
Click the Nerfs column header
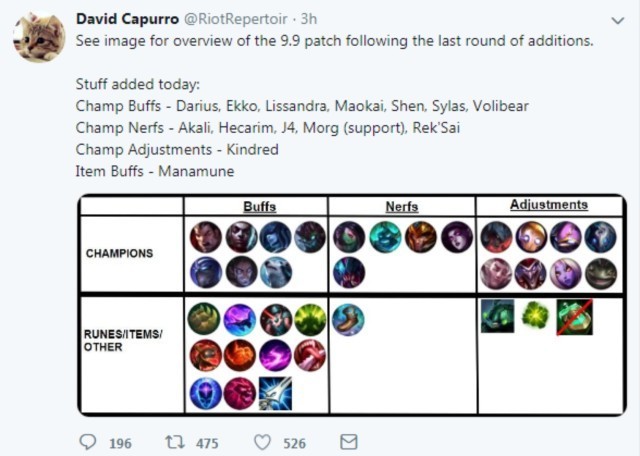click(x=402, y=207)
